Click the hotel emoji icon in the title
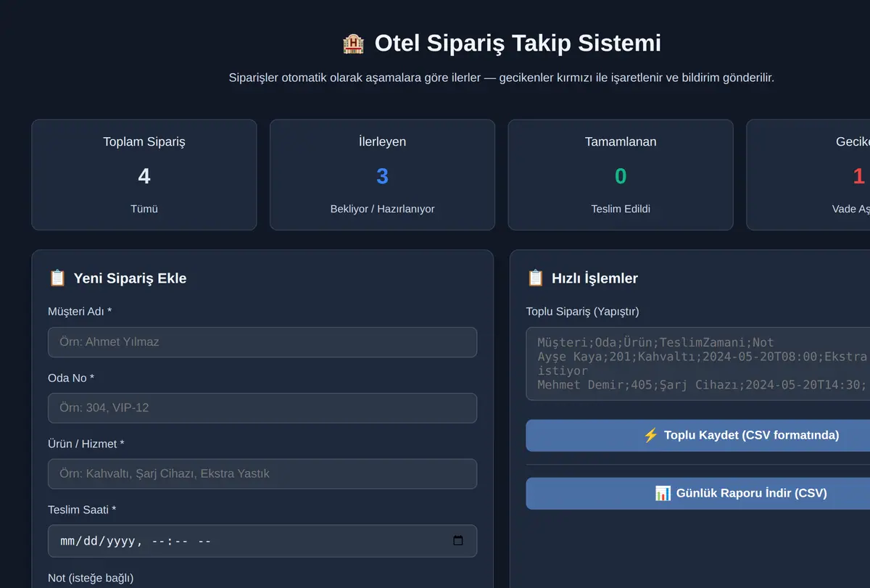870x588 pixels. click(x=353, y=44)
